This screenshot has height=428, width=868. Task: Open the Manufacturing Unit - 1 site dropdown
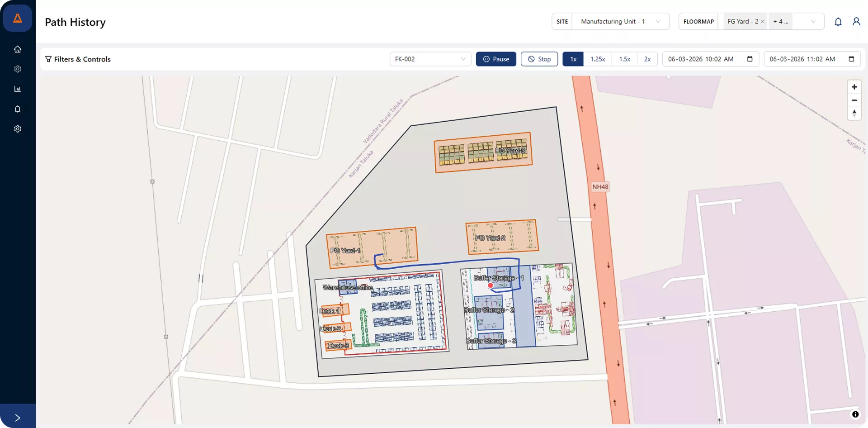coord(620,22)
